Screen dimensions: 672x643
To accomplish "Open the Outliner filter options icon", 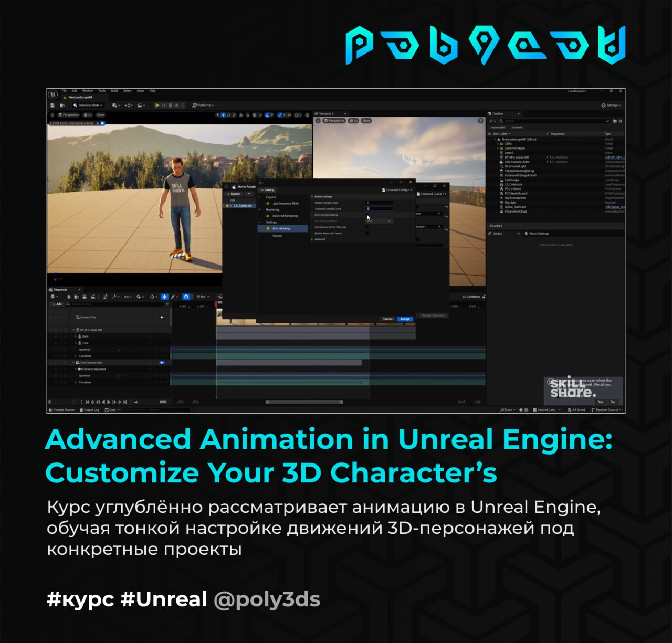I will [x=492, y=121].
